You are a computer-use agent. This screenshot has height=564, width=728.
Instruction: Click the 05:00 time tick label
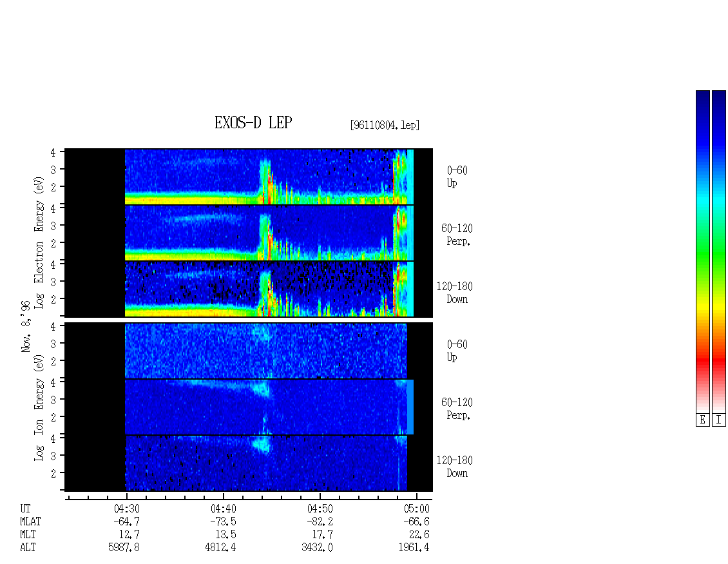(416, 509)
